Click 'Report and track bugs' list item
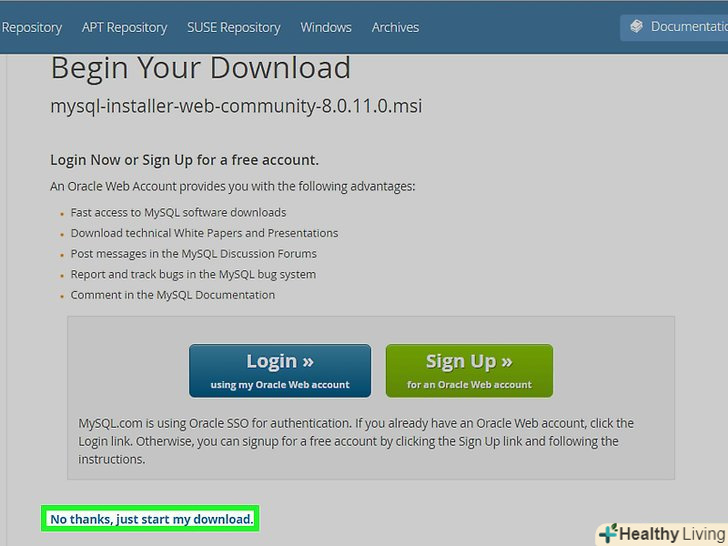This screenshot has width=728, height=546. coord(193,274)
